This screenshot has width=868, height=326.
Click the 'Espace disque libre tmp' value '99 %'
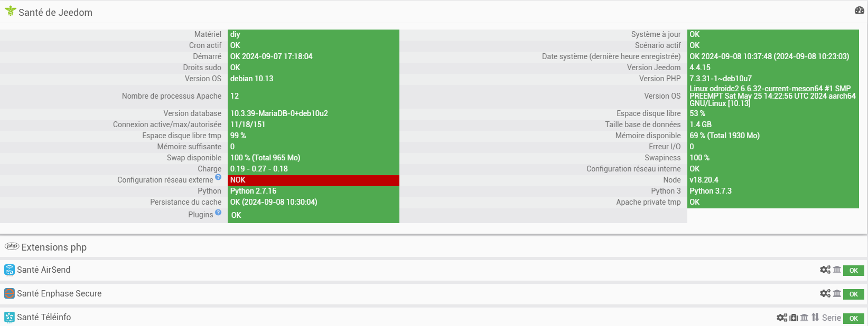tap(238, 136)
